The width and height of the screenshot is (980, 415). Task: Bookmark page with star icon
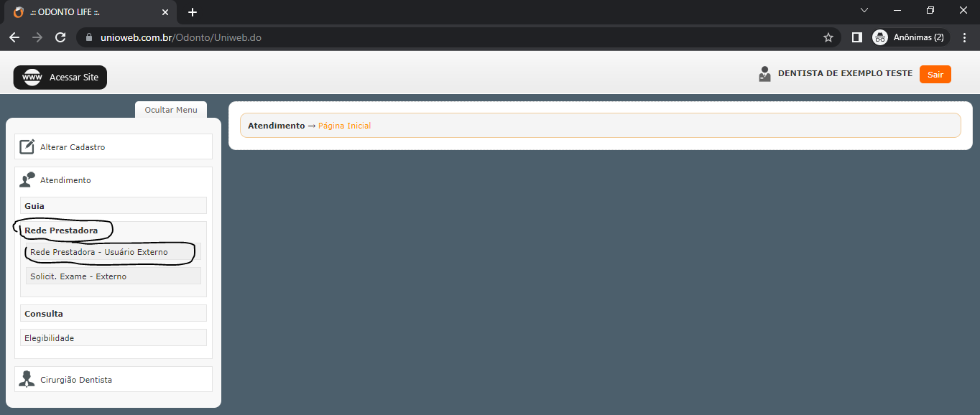pos(828,37)
